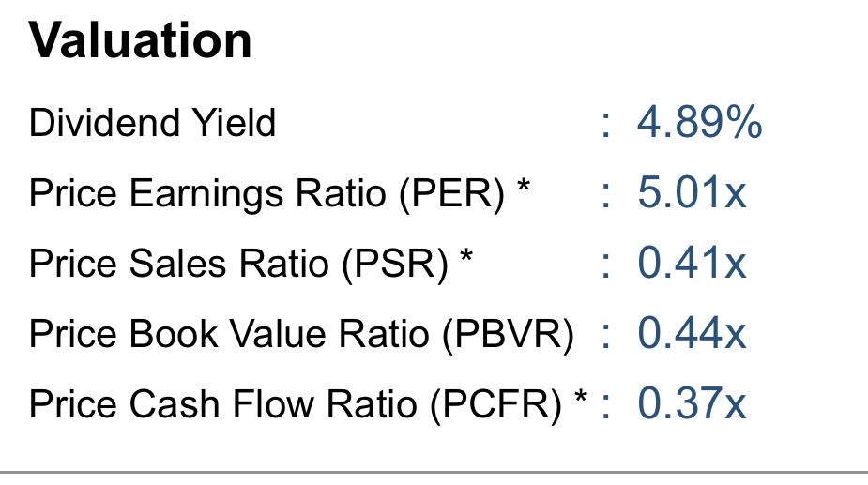Click the colon before the 0.37x value
This screenshot has height=485, width=868.
coord(606,406)
